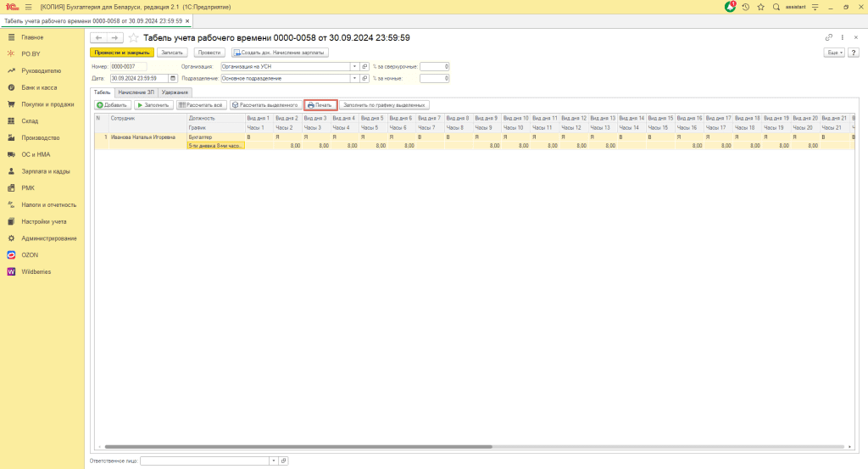Add document to favorites star
This screenshot has height=469, width=868.
tap(133, 37)
